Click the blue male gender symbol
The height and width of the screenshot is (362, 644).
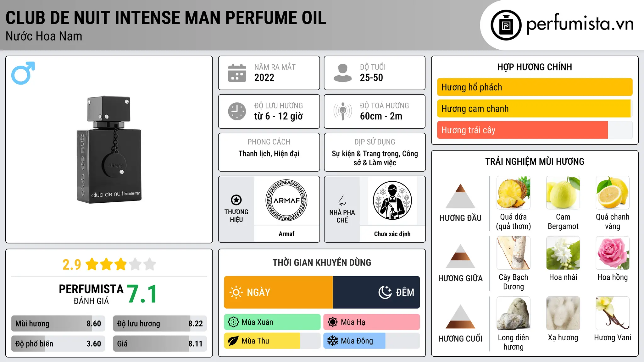(23, 73)
